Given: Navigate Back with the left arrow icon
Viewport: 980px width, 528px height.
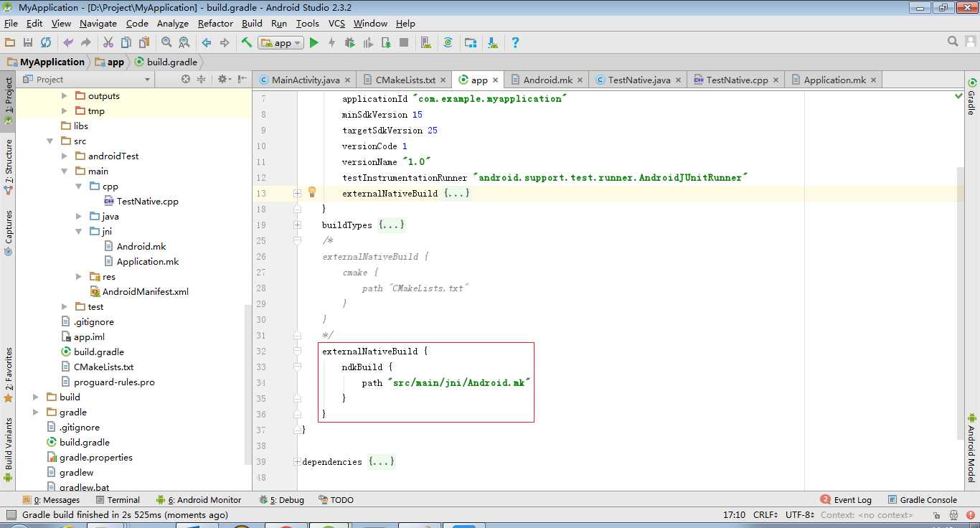Looking at the screenshot, I should tap(207, 42).
